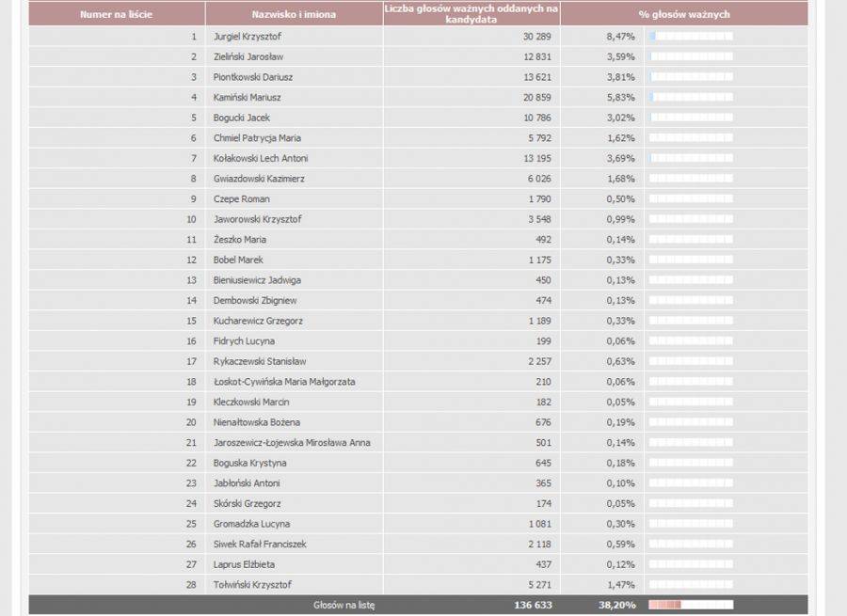Select the name Kucharewicz Grzegorz

point(258,321)
